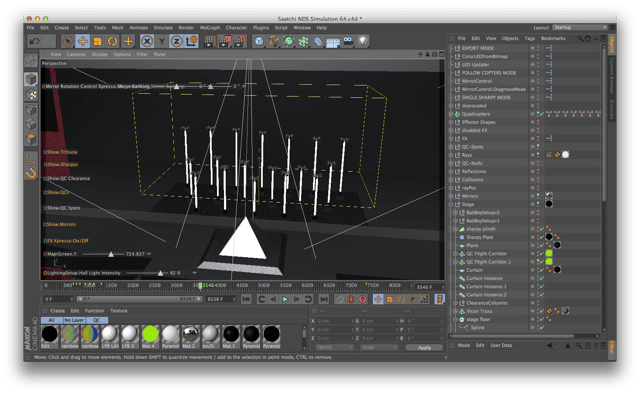Expand the Effector Shapes group
The width and height of the screenshot is (640, 394).
click(451, 122)
